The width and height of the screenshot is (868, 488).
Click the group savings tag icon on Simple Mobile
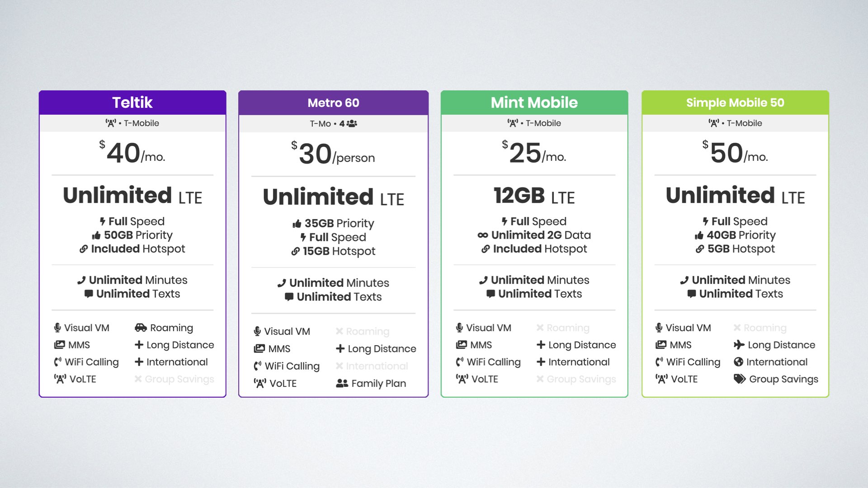pyautogui.click(x=741, y=379)
